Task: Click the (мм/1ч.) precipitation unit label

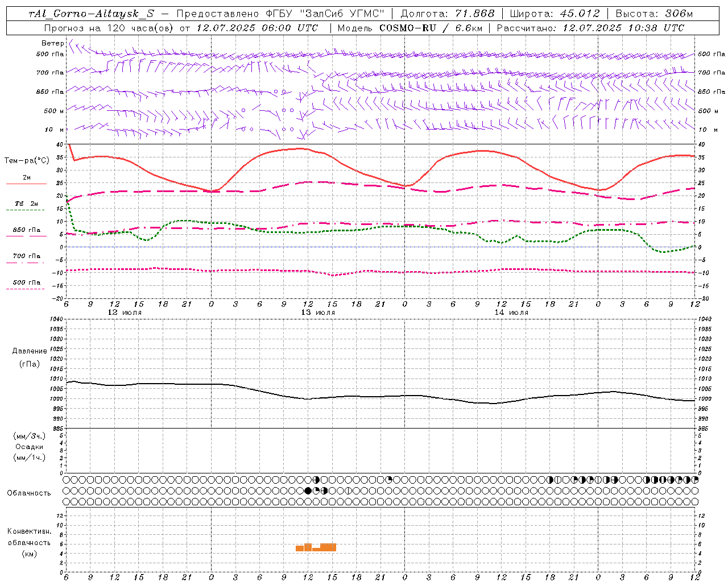Action: click(x=30, y=458)
